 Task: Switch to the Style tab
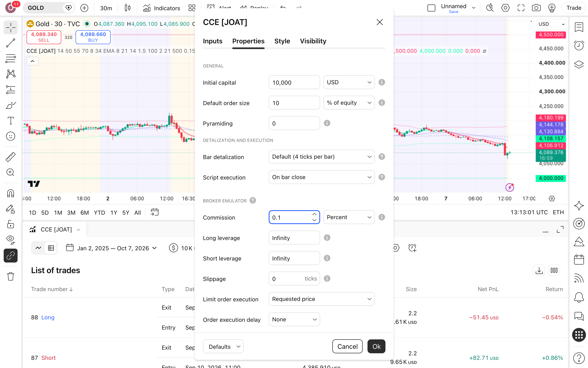(x=282, y=41)
